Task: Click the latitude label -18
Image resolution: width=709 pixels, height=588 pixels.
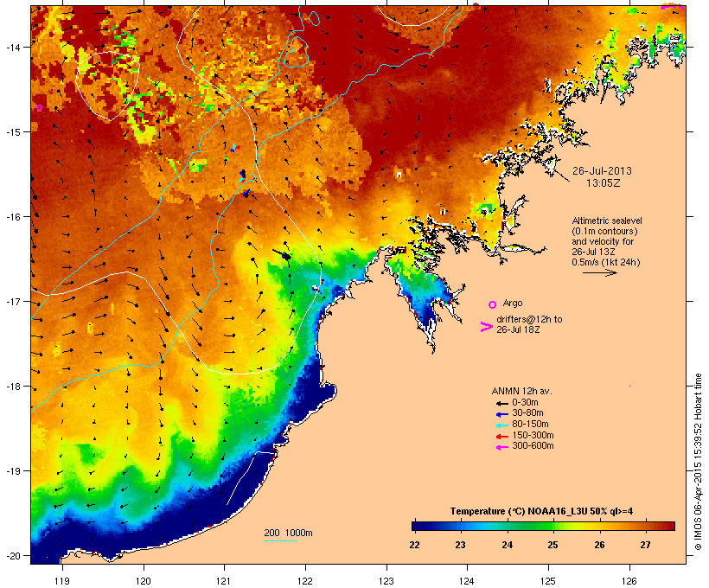Action: pyautogui.click(x=12, y=387)
